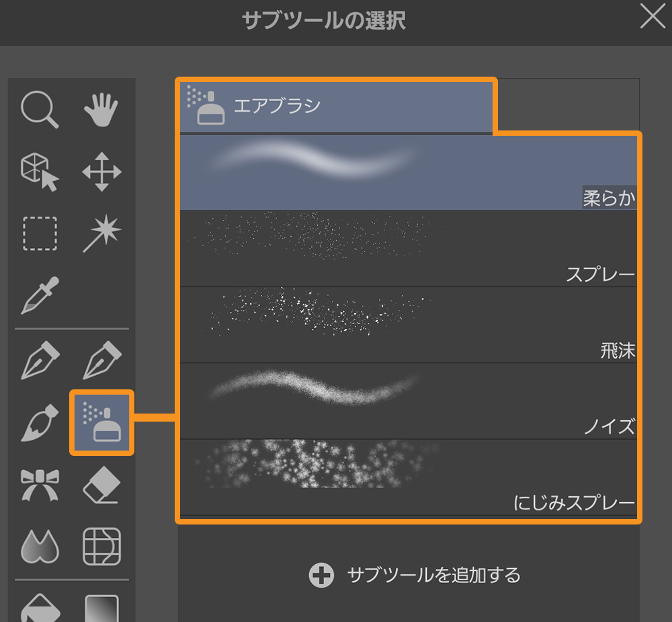
Task: Select the 飛沫 droplet sub tool
Action: (x=408, y=325)
